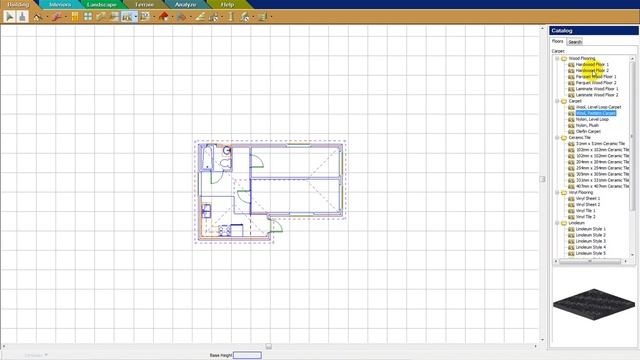Select the yellow door tool
Image resolution: width=640 pixels, height=360 pixels.
75,17
